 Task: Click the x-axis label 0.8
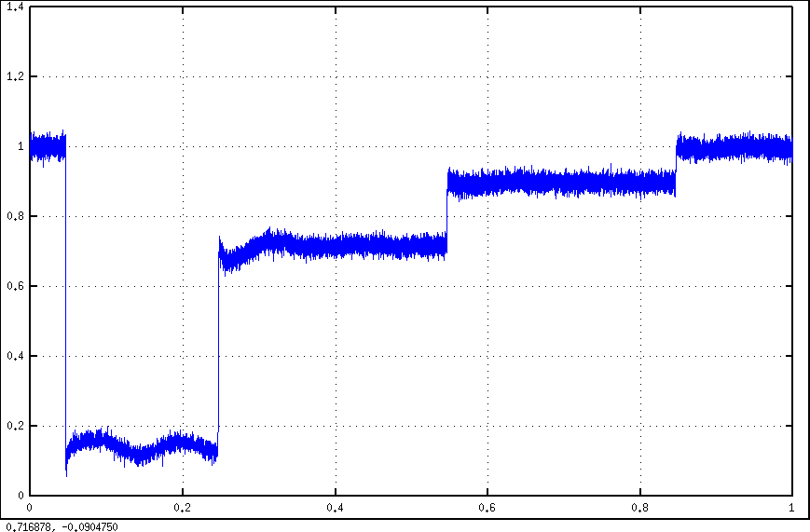[x=640, y=508]
